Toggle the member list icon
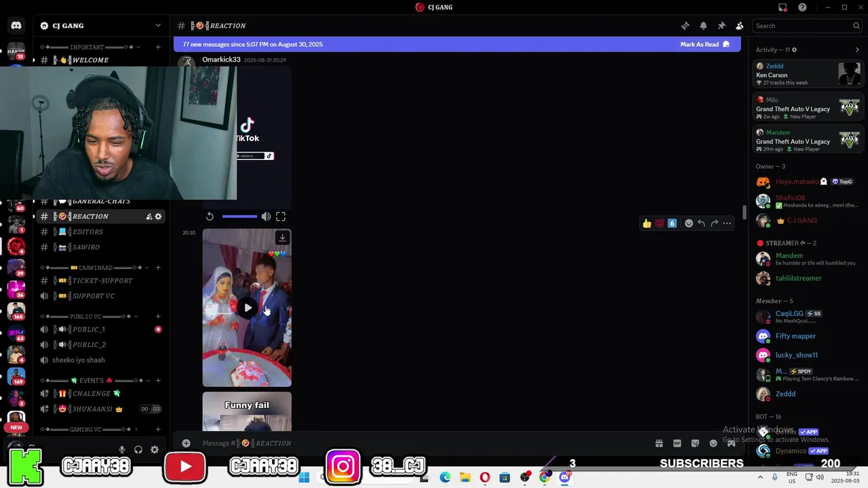Image resolution: width=868 pixels, height=488 pixels. point(739,26)
